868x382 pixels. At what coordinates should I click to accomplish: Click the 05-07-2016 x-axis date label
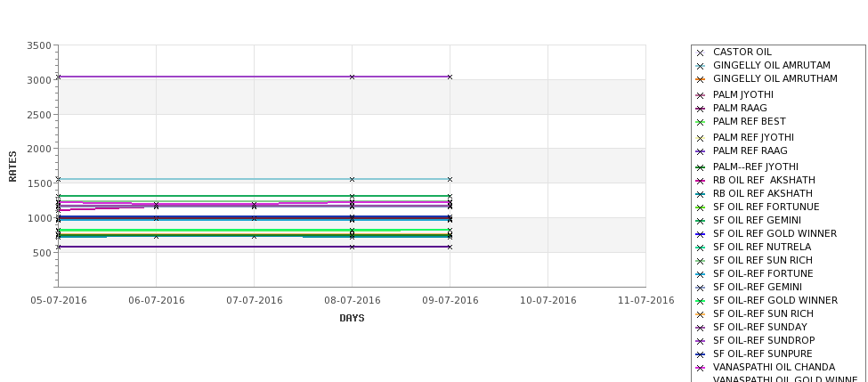pos(59,301)
